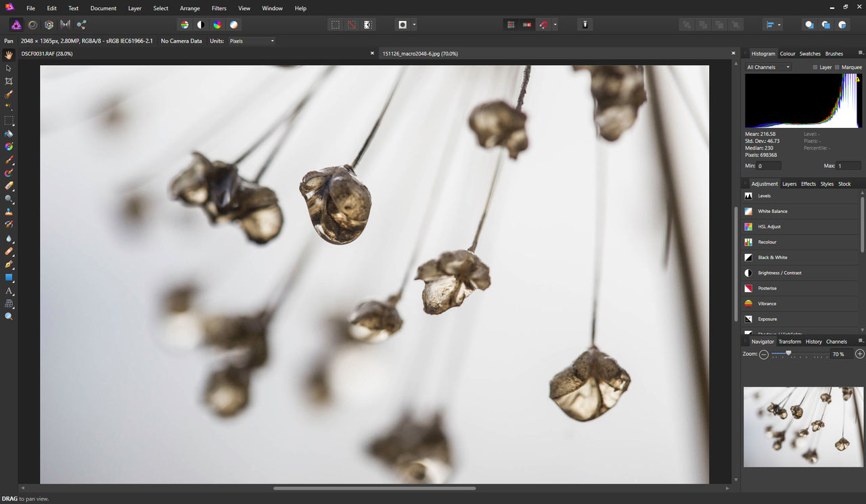This screenshot has width=866, height=504.
Task: Enable the Layer histogram checkbox
Action: (815, 67)
